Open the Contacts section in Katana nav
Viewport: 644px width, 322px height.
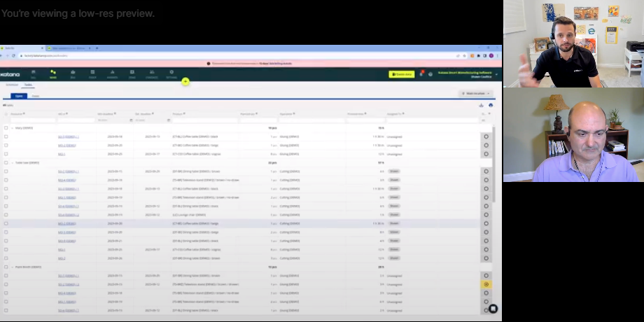(x=152, y=74)
